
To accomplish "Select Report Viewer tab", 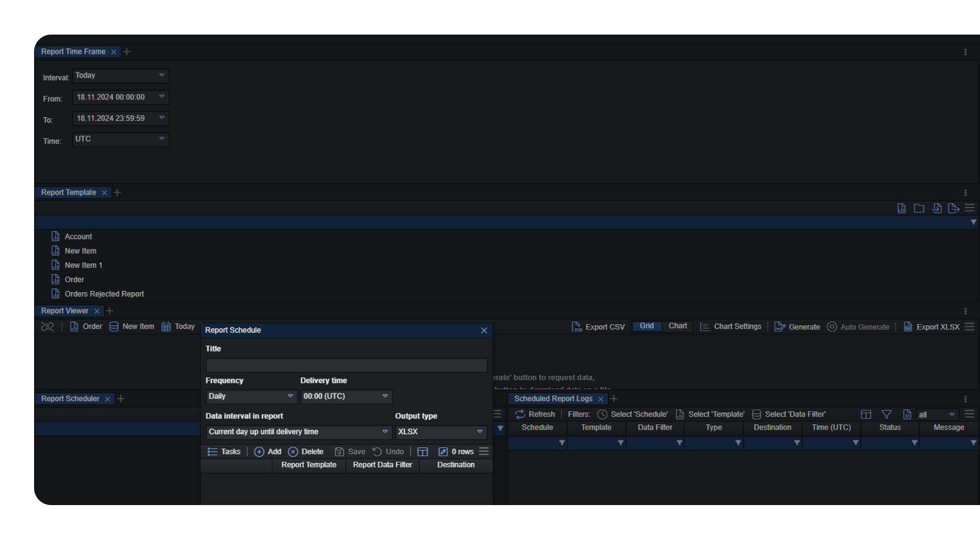I will pyautogui.click(x=64, y=311).
